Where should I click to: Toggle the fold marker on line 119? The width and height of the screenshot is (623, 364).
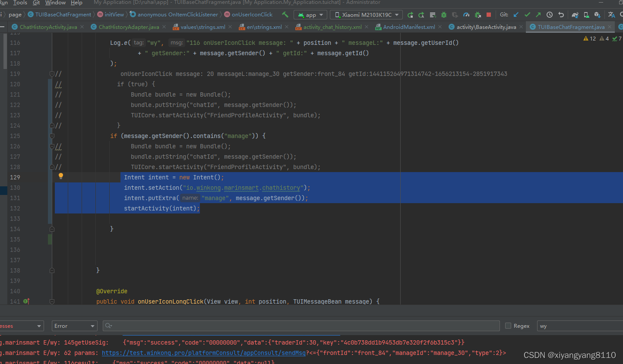(52, 74)
